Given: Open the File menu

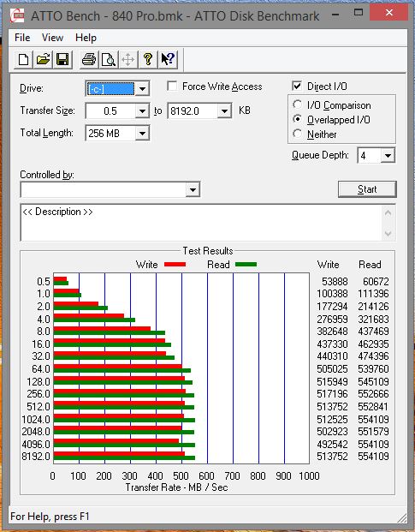Looking at the screenshot, I should pos(22,38).
